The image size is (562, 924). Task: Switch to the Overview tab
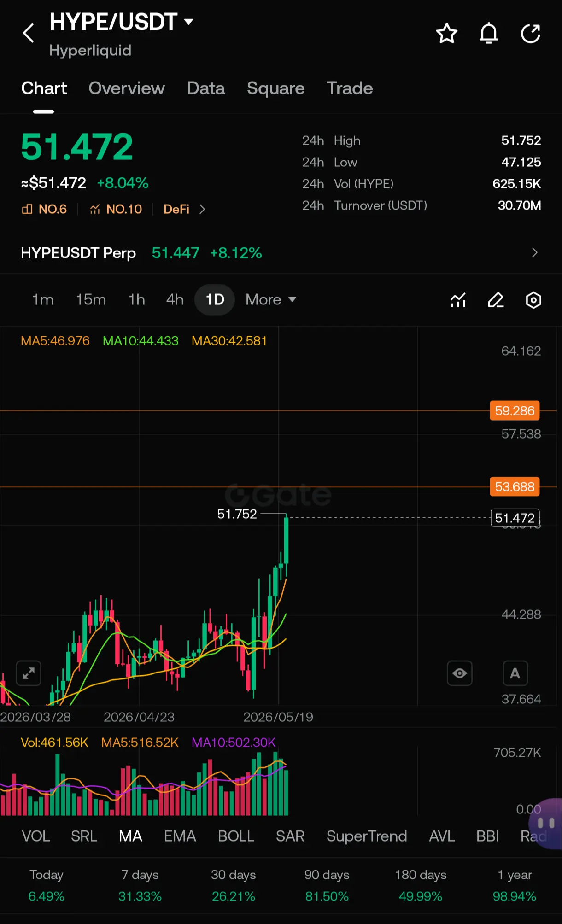[127, 88]
